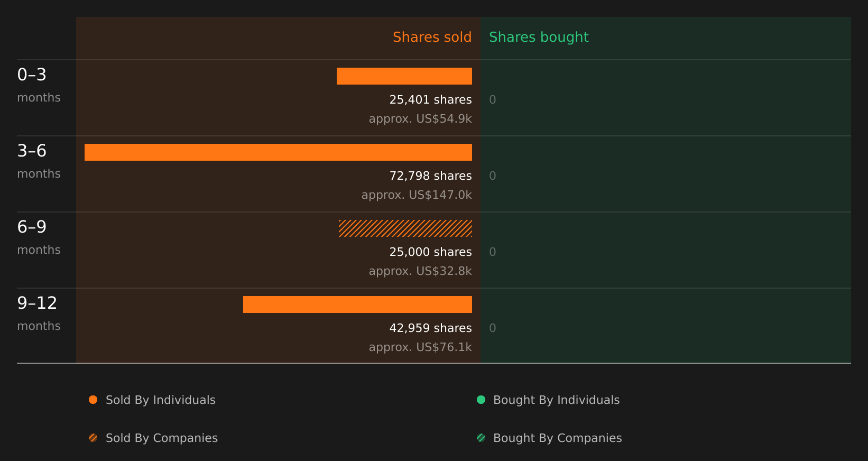
Task: Click the 6–9 months row label
Action: 39,237
